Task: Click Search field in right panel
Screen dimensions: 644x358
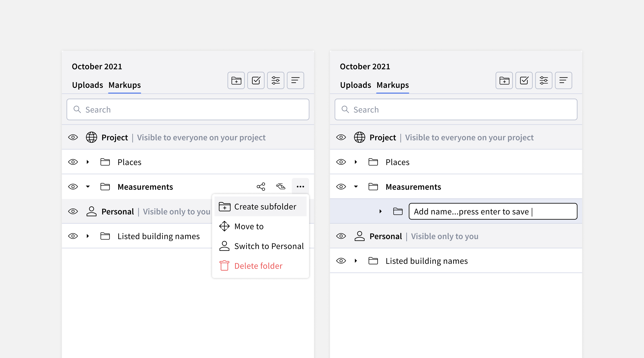Action: (456, 109)
